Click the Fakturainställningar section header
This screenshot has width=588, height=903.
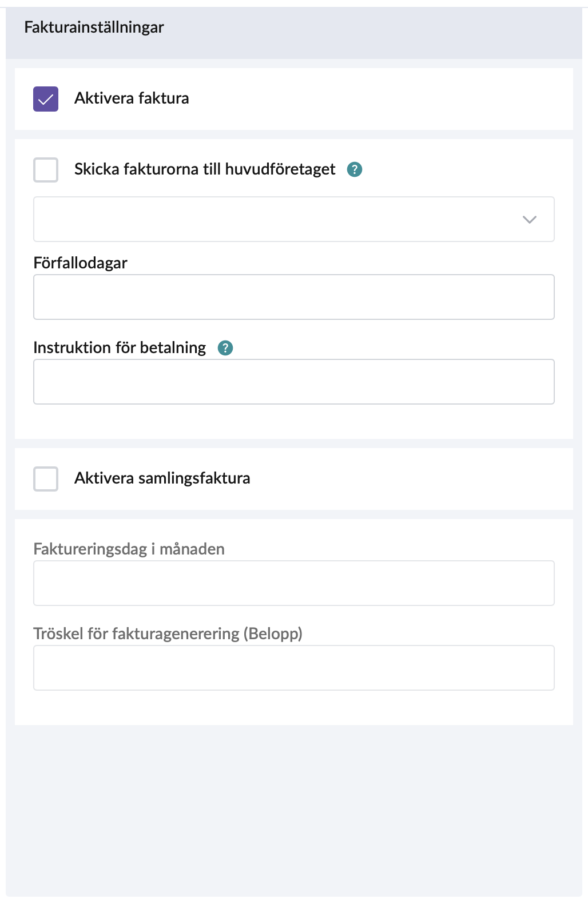pyautogui.click(x=94, y=27)
